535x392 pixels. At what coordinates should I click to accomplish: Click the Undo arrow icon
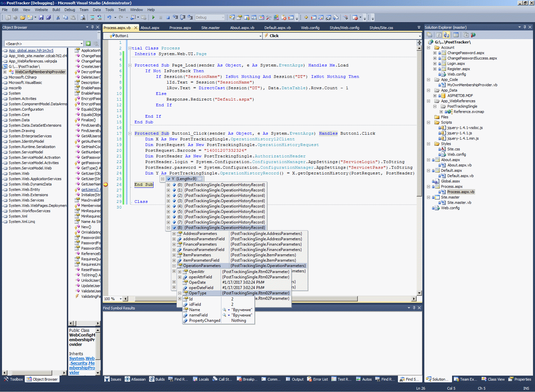pyautogui.click(x=109, y=17)
